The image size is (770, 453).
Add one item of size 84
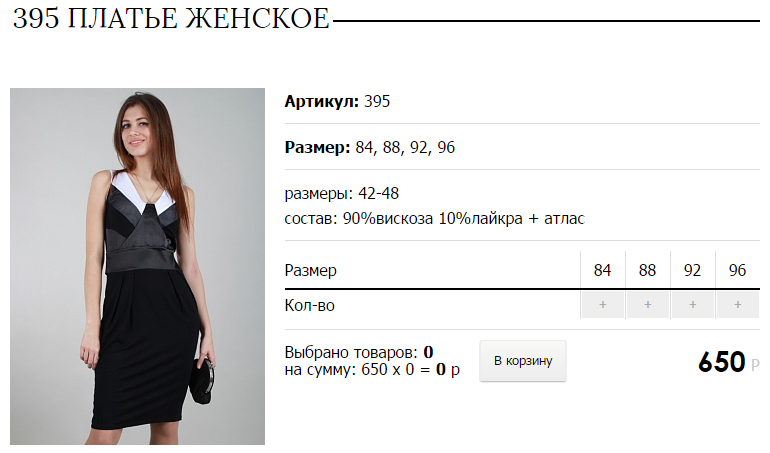pyautogui.click(x=603, y=305)
